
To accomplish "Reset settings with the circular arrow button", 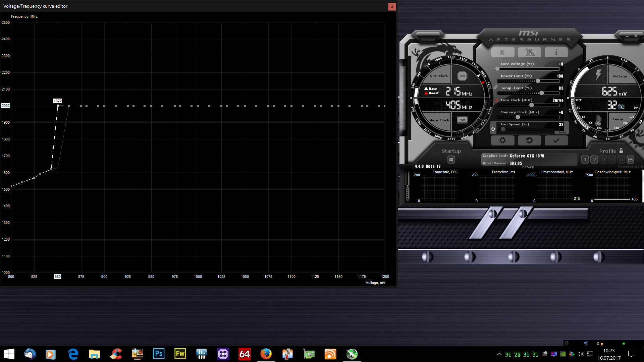I will 529,140.
